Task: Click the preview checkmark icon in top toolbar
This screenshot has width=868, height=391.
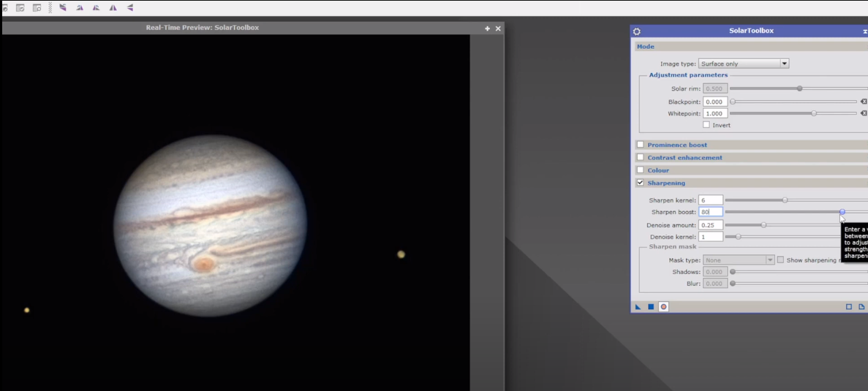Action: 20,8
